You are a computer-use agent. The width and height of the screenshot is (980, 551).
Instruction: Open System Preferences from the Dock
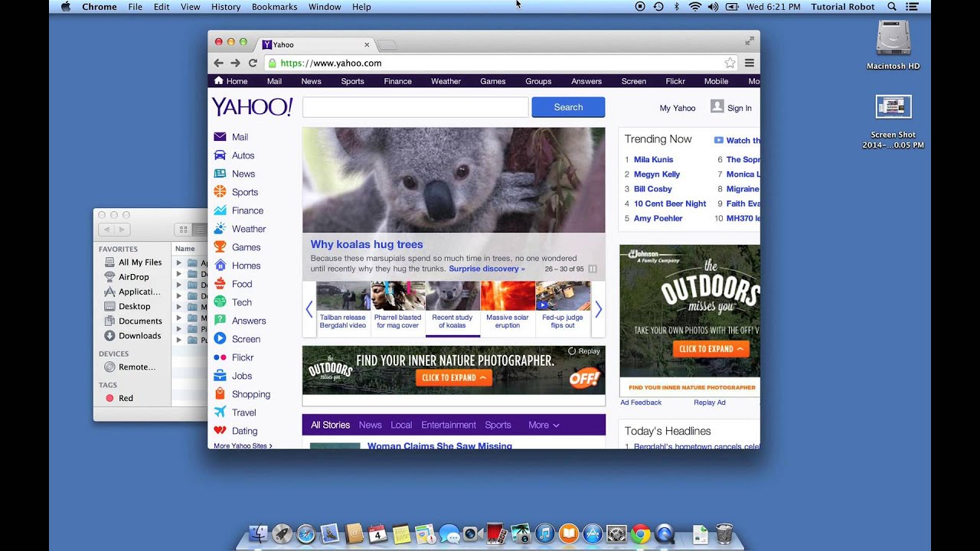click(616, 533)
